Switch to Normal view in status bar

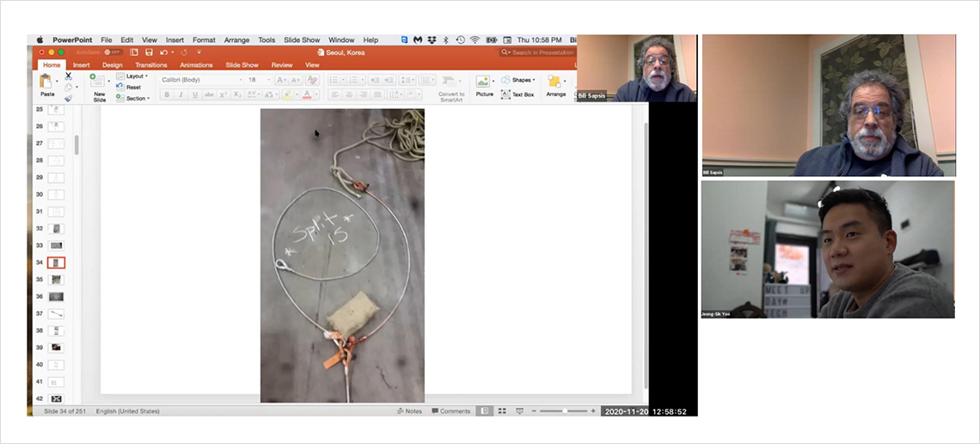point(485,411)
